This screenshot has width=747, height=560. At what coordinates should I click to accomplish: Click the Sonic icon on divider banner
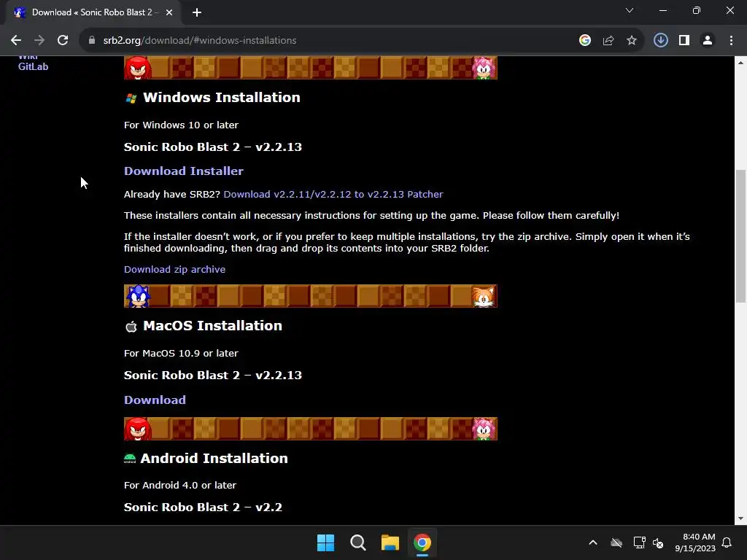[x=138, y=296]
